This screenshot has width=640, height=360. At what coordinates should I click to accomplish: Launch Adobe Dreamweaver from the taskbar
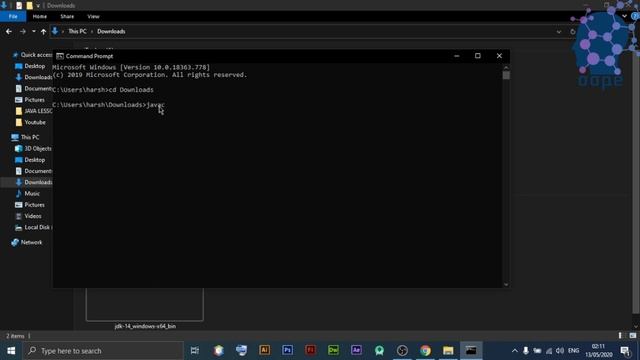333,351
